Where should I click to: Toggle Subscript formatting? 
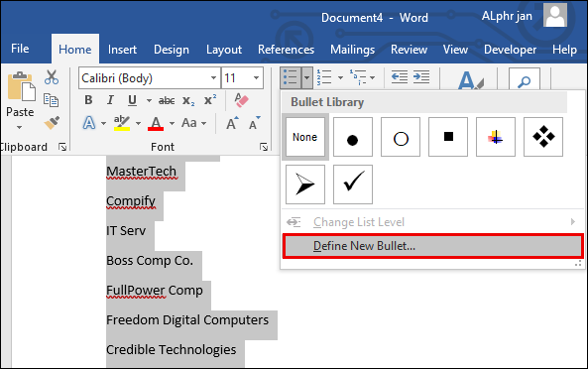pos(188,101)
